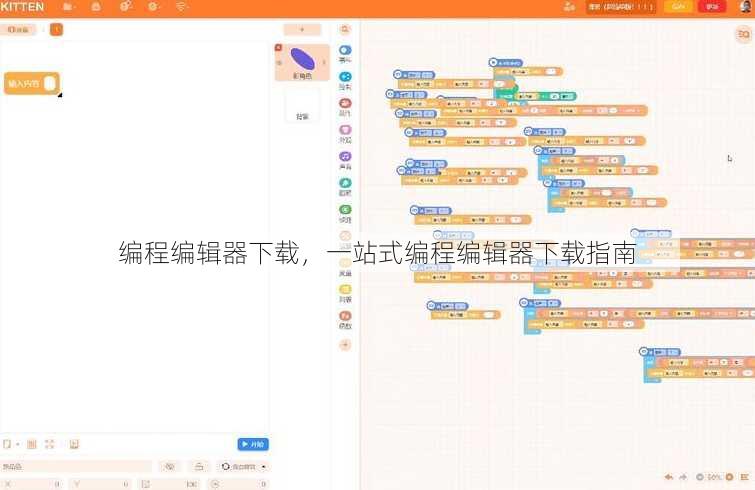This screenshot has height=490, width=755.
Task: Select the 外观 looks block category
Action: 345,133
